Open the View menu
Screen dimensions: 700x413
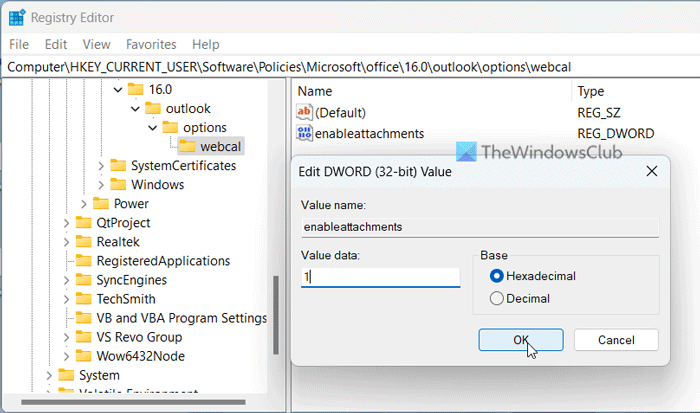pos(96,44)
